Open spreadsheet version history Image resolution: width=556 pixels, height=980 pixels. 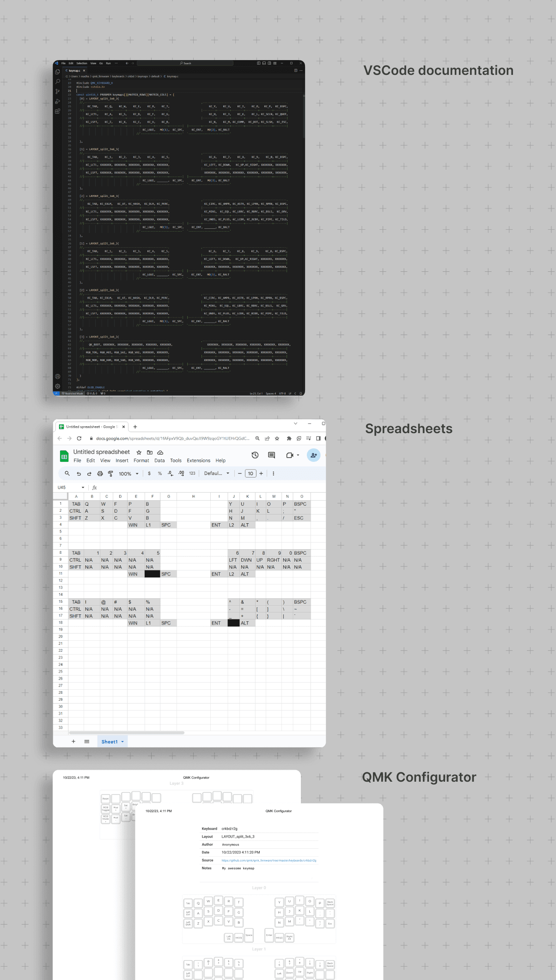[255, 455]
